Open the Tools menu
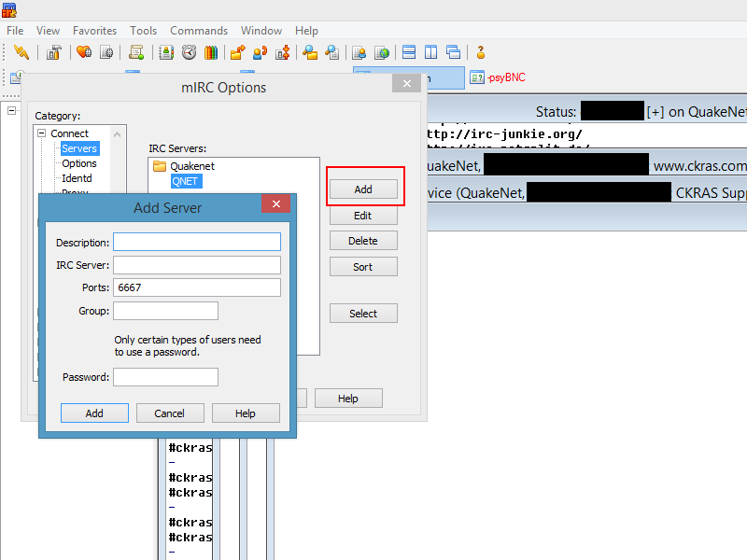The width and height of the screenshot is (747, 560). pyautogui.click(x=144, y=31)
